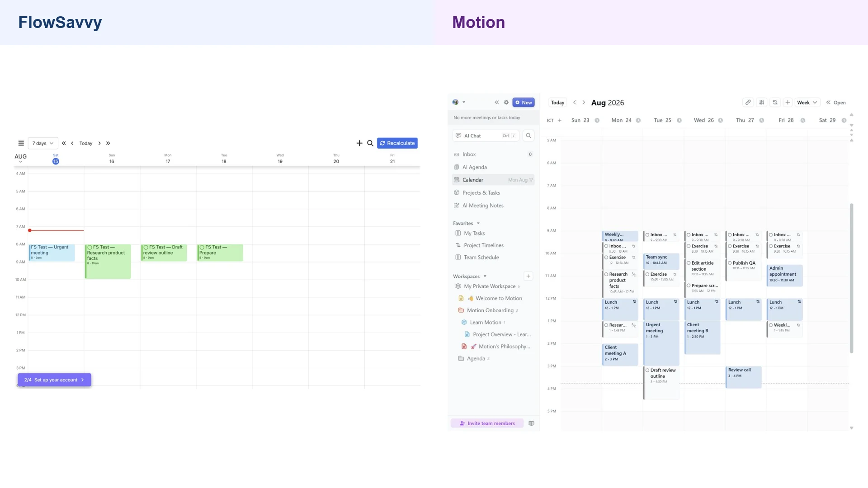The width and height of the screenshot is (868, 488).
Task: Open Motion account avatar dropdown
Action: tap(459, 102)
